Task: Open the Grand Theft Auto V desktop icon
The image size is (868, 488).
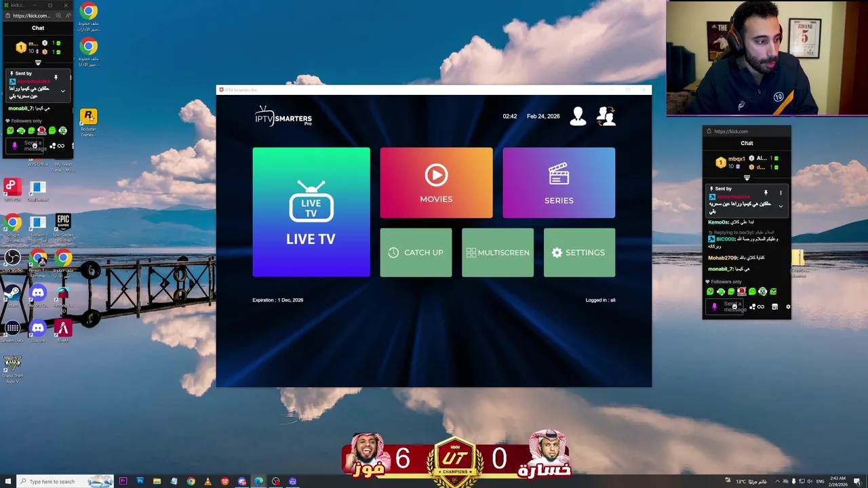Action: coord(12,369)
